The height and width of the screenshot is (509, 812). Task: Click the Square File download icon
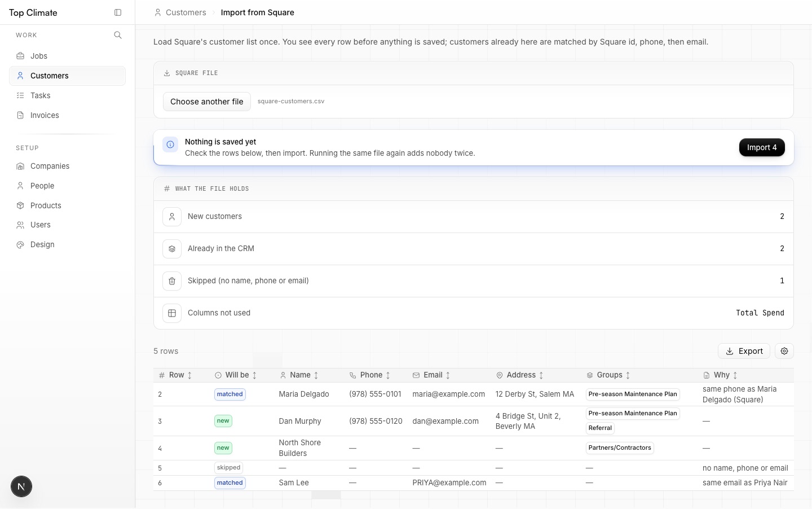click(167, 73)
